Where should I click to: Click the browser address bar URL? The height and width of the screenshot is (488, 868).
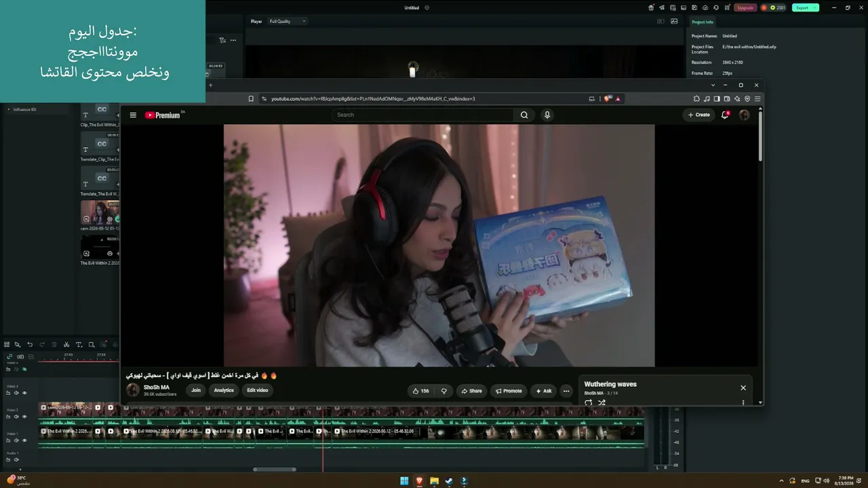(373, 99)
